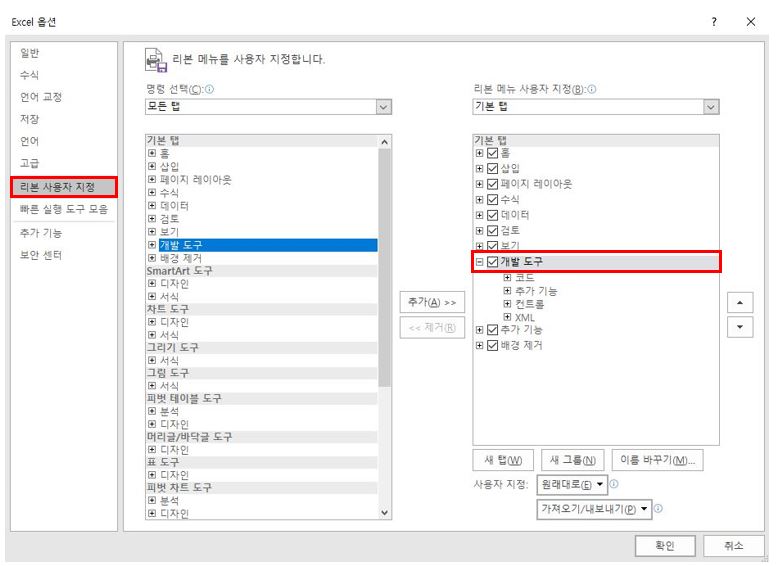
Task: Expand 페이지 레이아웃 in left list
Action: coord(152,179)
